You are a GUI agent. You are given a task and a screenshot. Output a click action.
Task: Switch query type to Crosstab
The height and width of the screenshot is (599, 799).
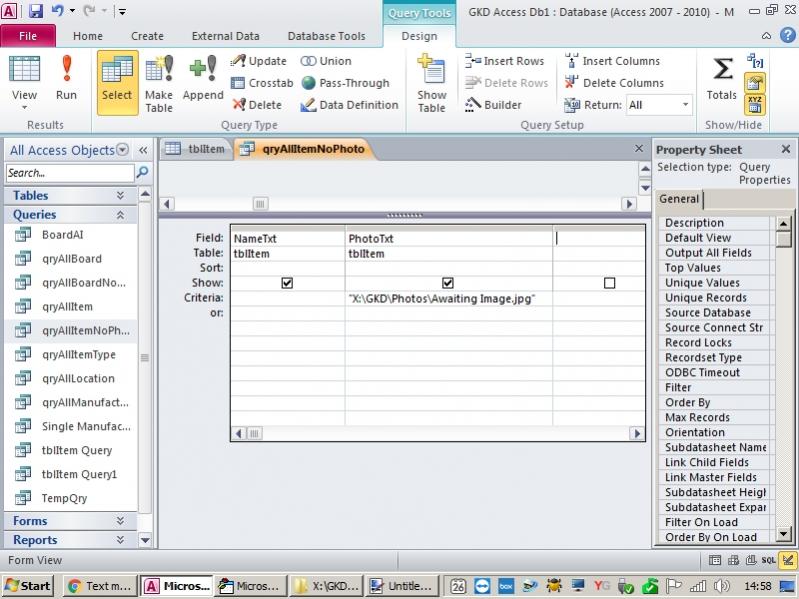tap(262, 83)
